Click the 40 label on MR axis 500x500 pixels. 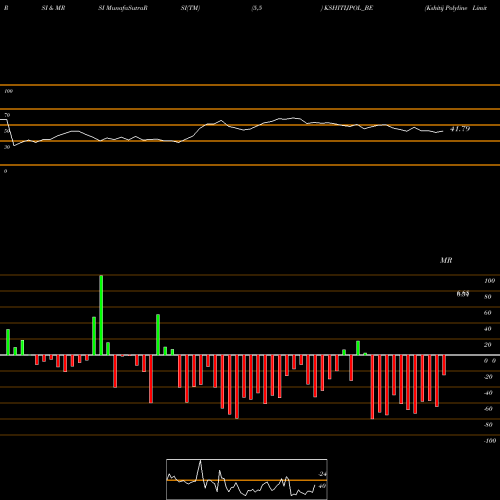pyautogui.click(x=488, y=329)
